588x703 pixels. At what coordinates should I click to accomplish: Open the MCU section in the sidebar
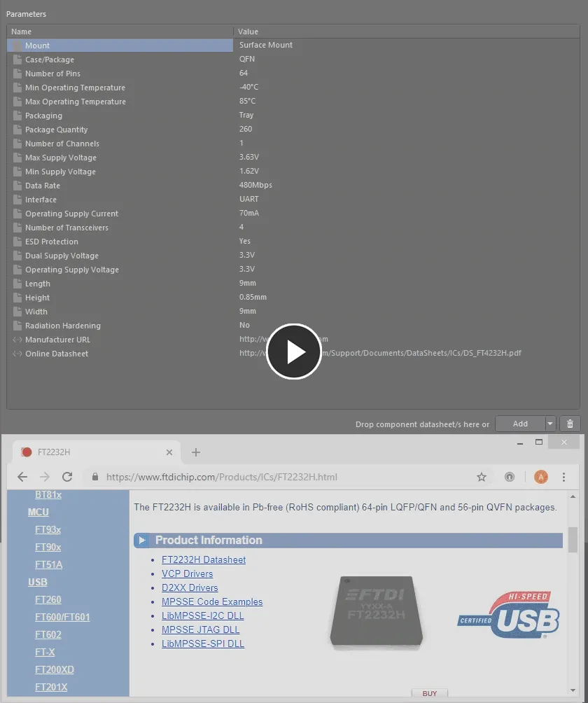(40, 512)
